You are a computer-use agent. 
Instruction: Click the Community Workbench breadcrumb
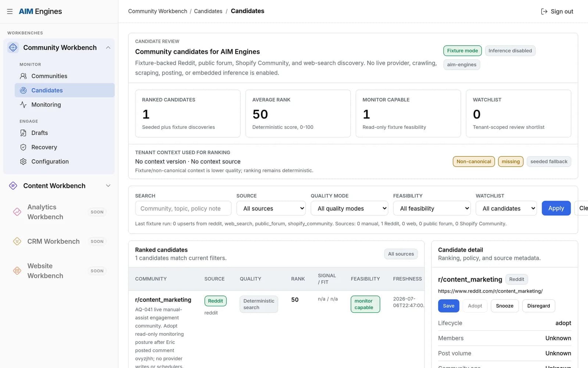(x=158, y=11)
